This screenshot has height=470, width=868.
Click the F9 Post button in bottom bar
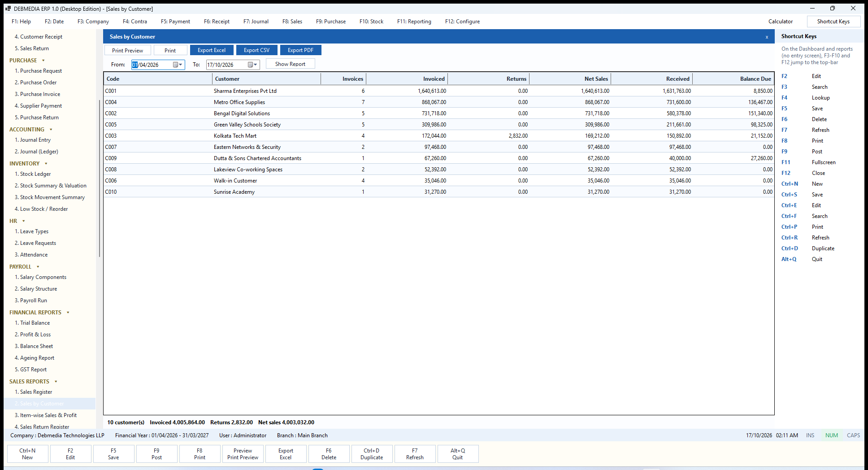[156, 454]
